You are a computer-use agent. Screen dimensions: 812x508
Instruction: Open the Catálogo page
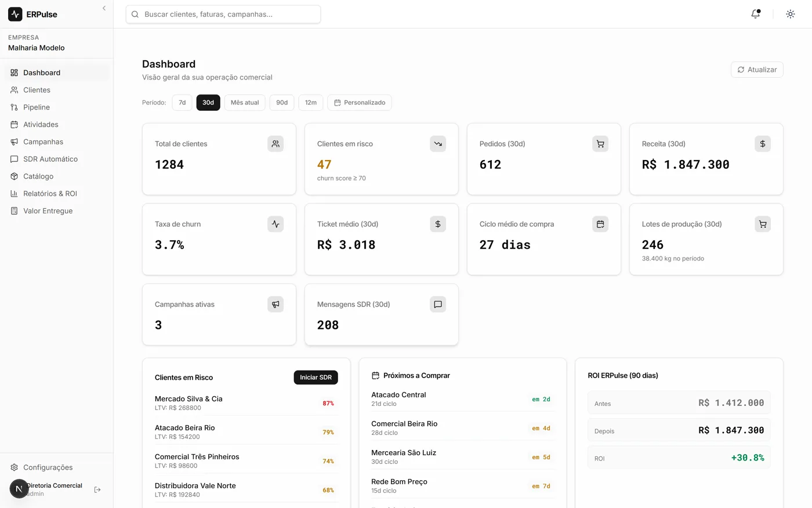(57, 176)
